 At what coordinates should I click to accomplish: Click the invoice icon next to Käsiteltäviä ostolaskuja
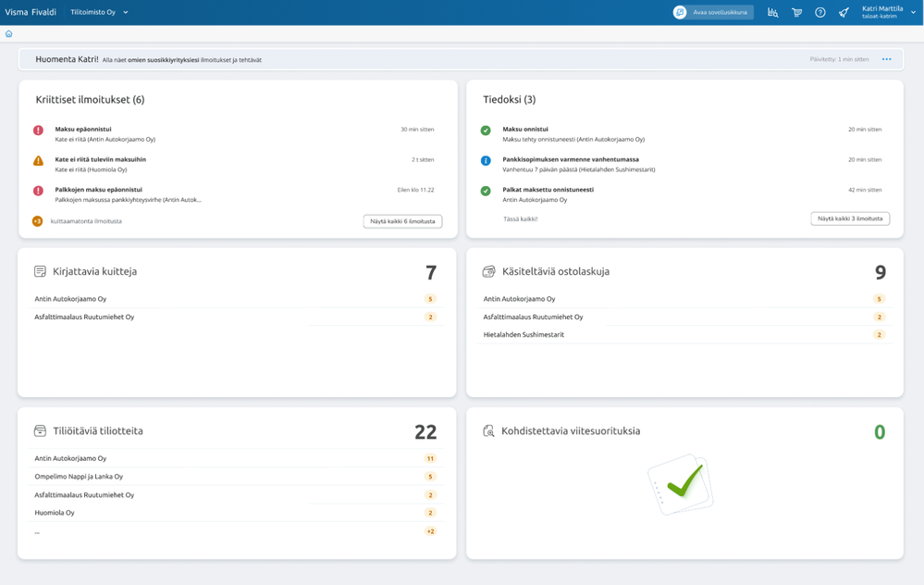point(488,271)
